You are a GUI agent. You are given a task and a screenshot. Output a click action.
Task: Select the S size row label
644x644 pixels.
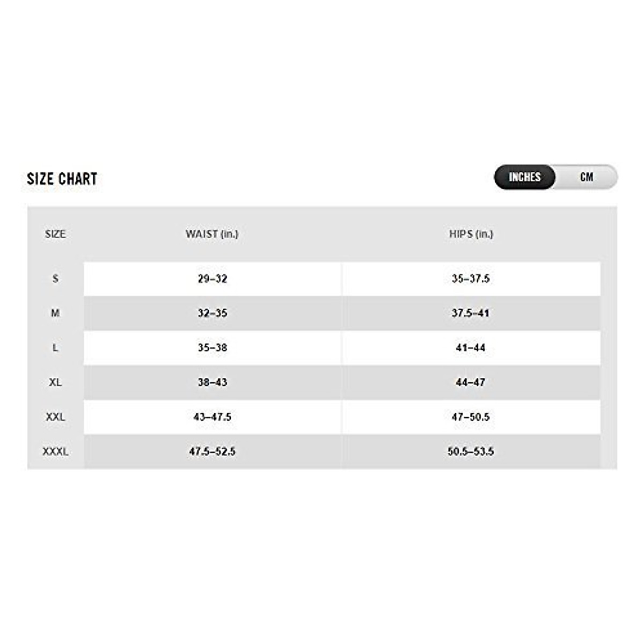(x=55, y=279)
